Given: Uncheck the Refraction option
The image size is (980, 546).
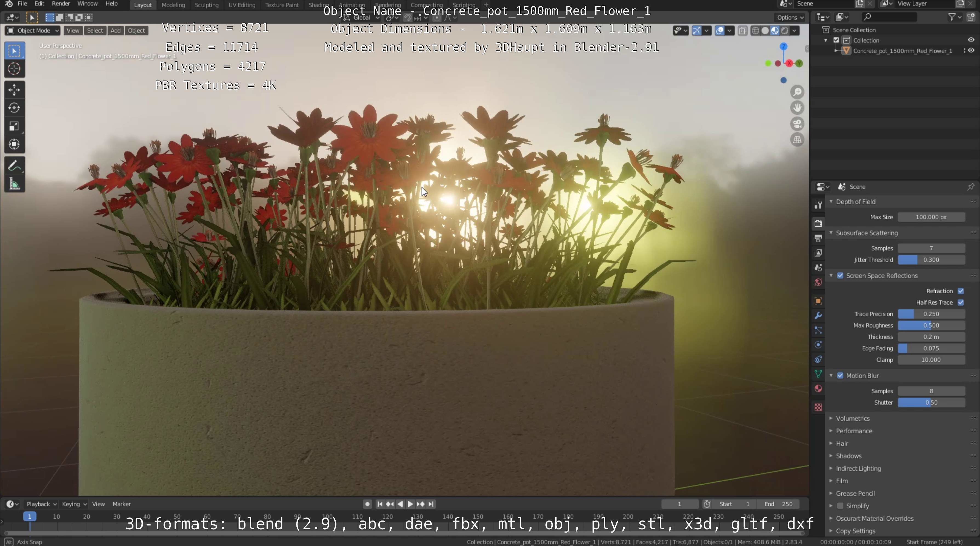Looking at the screenshot, I should coord(961,291).
